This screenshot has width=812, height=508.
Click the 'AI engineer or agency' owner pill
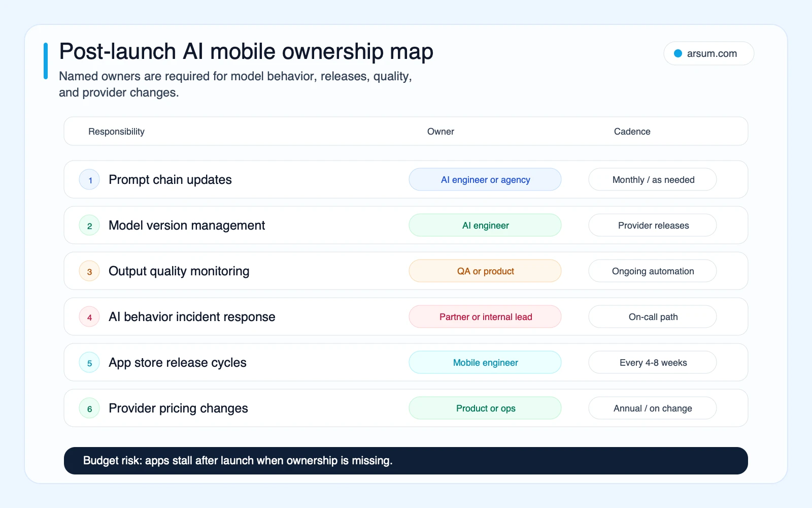(485, 179)
